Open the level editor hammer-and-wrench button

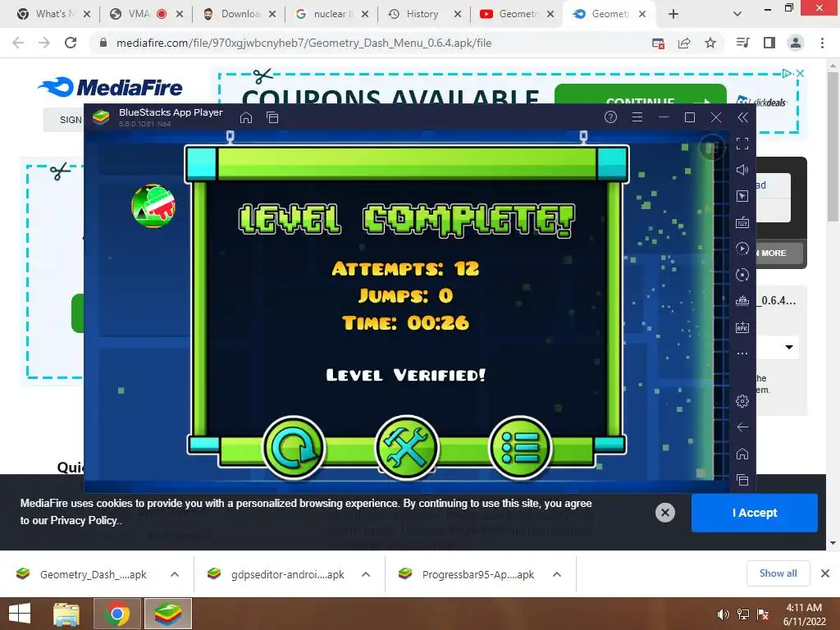pos(407,447)
